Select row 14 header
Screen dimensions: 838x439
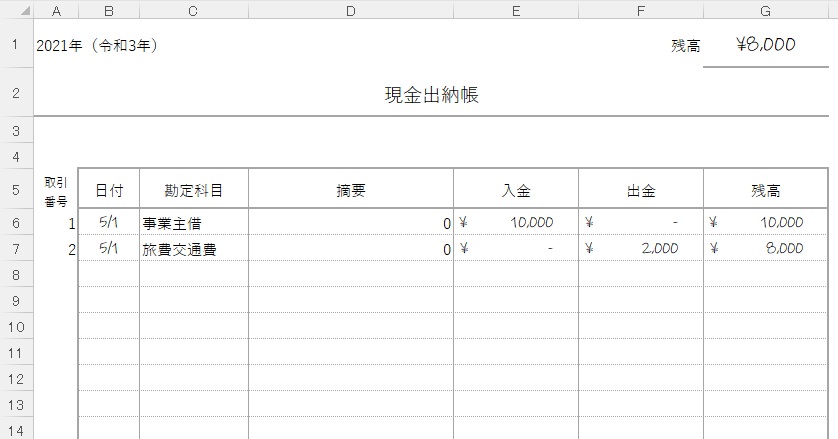(16, 430)
